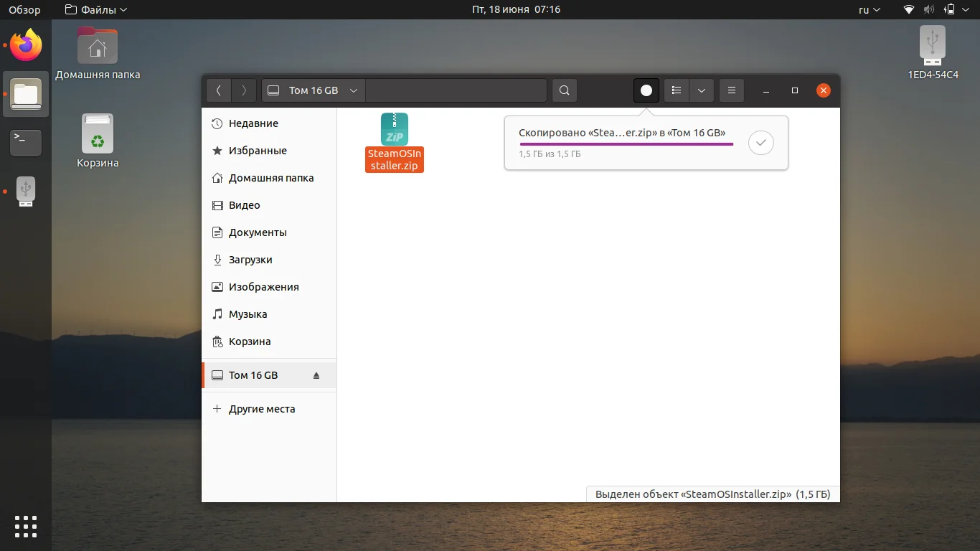Launch Terminal from the dock
Image resolution: width=980 pixels, height=551 pixels.
(26, 143)
